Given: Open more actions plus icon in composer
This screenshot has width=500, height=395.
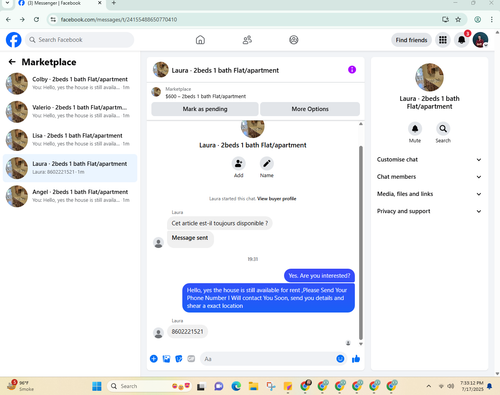Looking at the screenshot, I should pyautogui.click(x=154, y=359).
